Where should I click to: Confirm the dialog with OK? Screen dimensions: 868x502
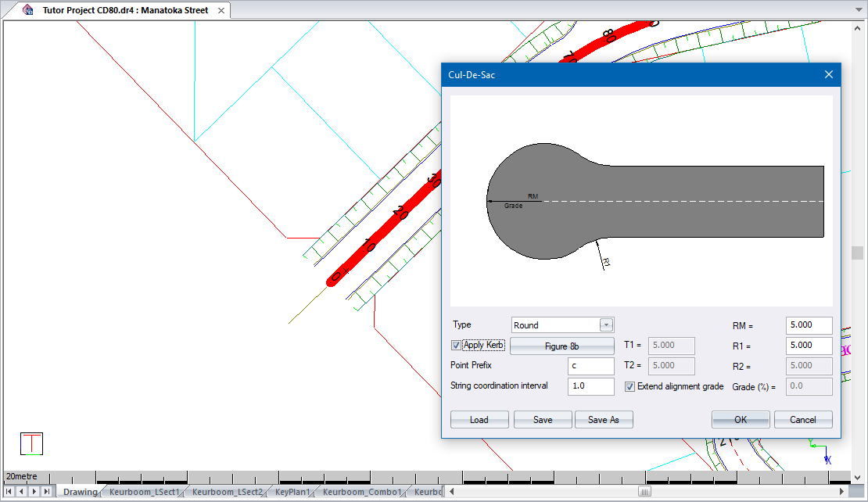pos(741,420)
